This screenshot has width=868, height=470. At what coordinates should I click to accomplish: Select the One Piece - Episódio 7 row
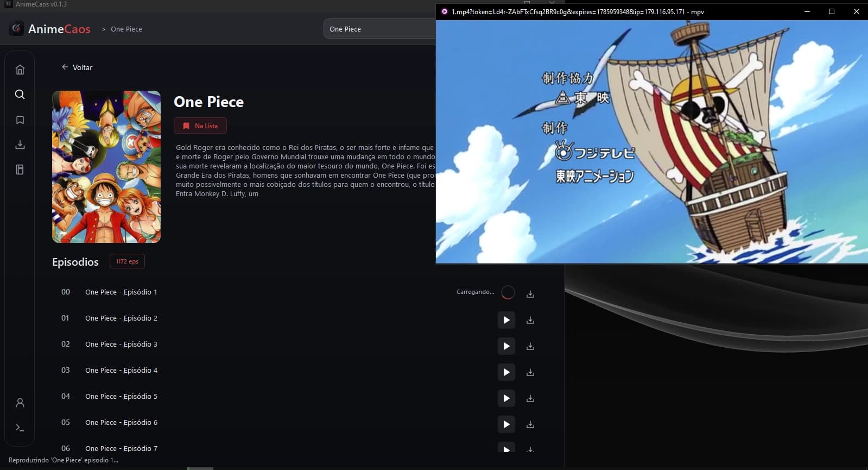[299, 447]
